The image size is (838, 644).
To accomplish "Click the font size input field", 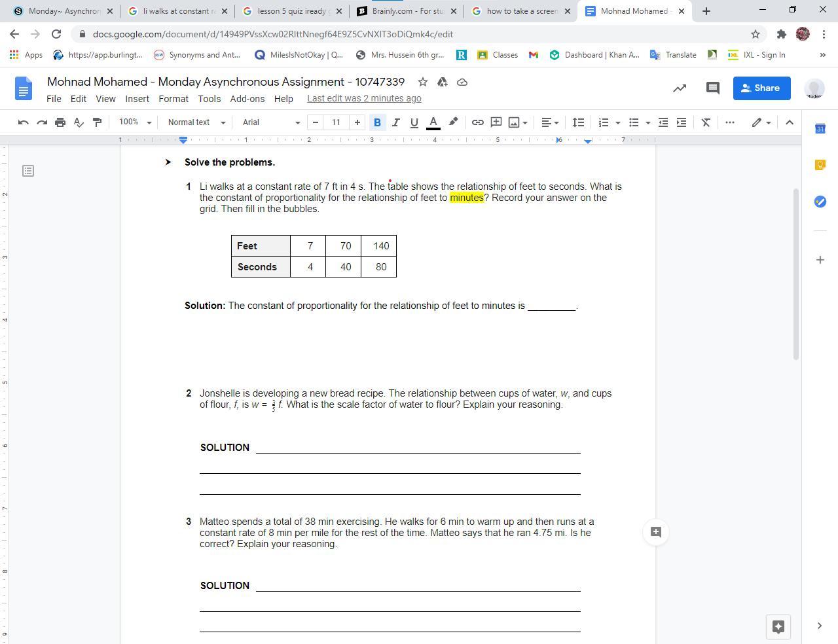I will 337,122.
